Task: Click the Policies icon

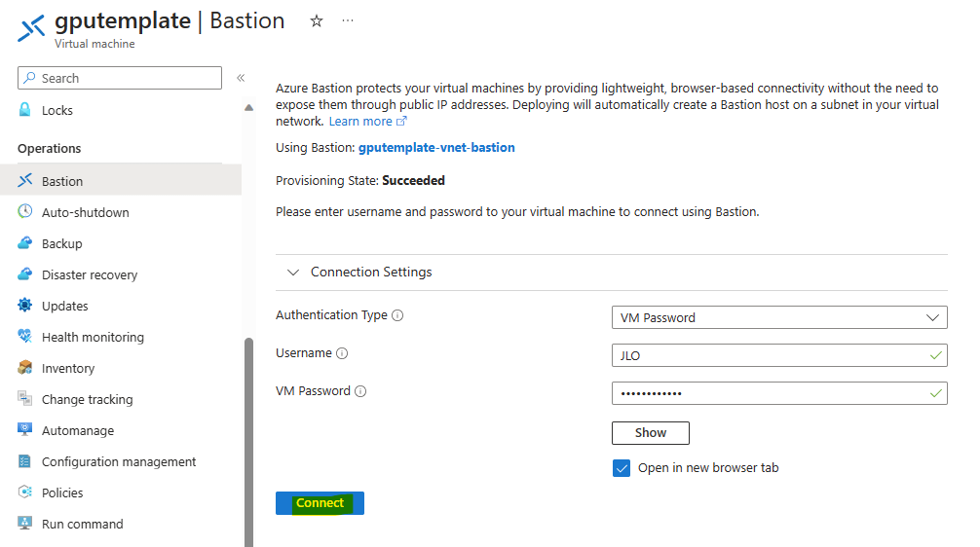Action: click(25, 492)
